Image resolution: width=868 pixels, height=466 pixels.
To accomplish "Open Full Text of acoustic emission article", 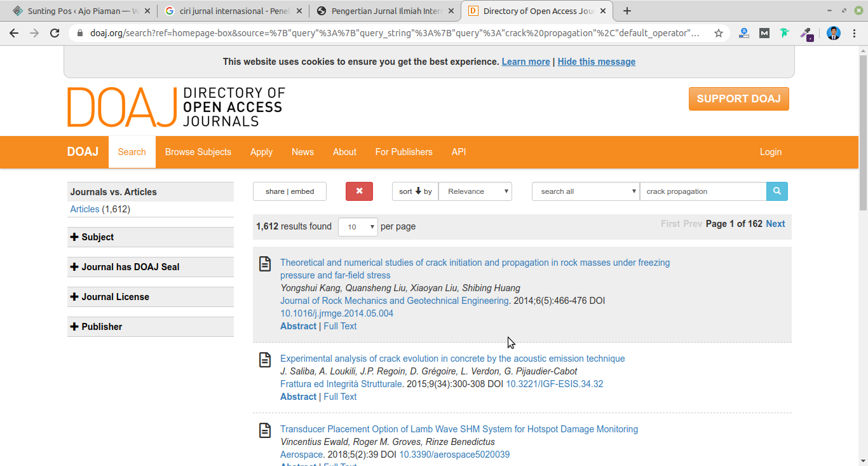I will tap(340, 397).
